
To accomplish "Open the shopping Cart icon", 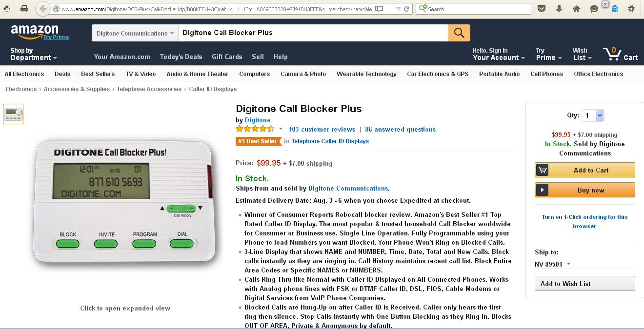I will coord(620,54).
